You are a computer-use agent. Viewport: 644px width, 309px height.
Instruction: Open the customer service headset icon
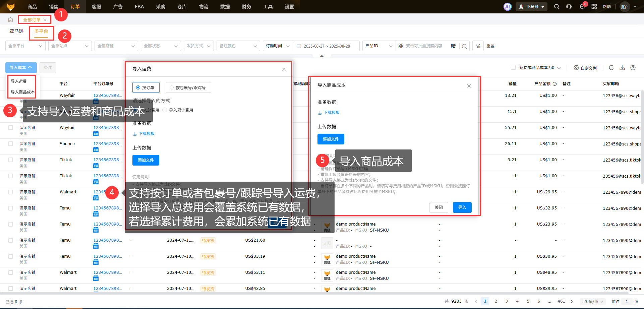pyautogui.click(x=569, y=7)
